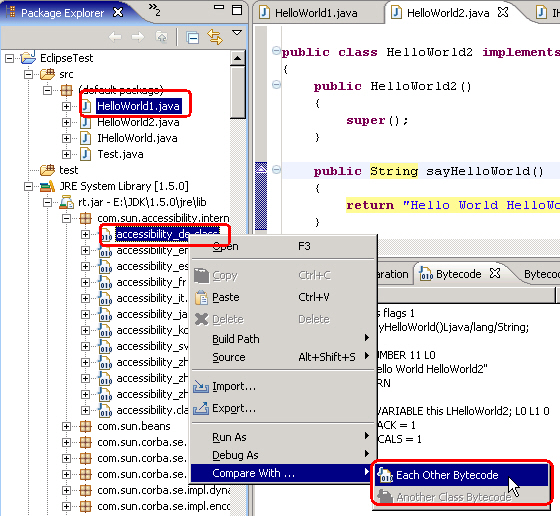Click the src source folder icon
Viewport: 560px width, 516px height.
pyautogui.click(x=48, y=74)
